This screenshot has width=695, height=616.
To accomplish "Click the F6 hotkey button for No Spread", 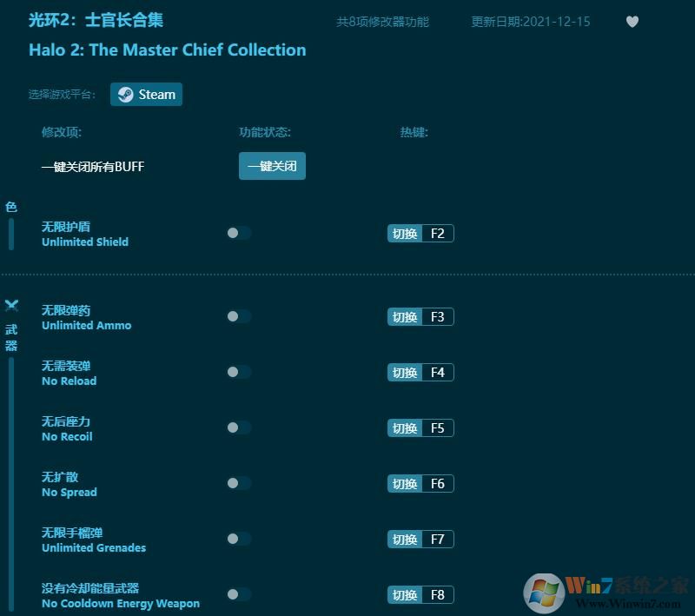I will (437, 483).
